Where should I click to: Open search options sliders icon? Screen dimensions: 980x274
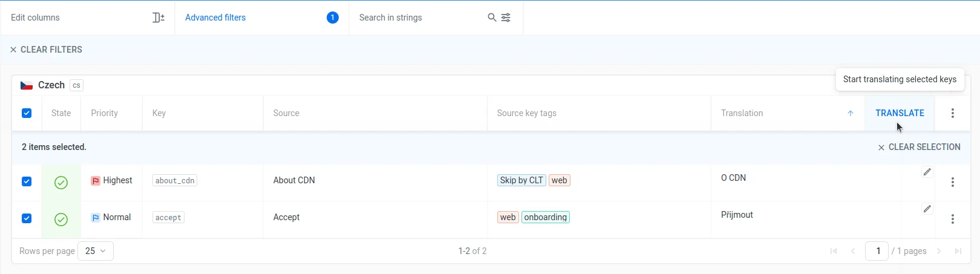(506, 18)
